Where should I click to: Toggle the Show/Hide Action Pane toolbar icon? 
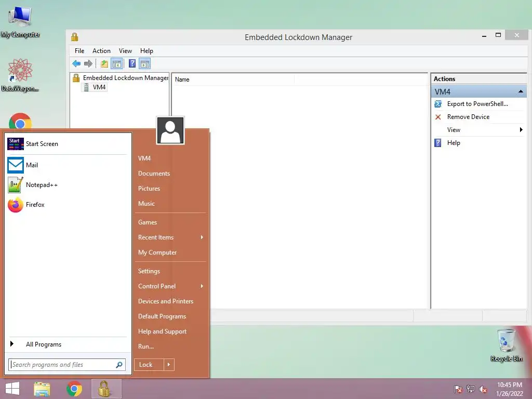pyautogui.click(x=145, y=63)
